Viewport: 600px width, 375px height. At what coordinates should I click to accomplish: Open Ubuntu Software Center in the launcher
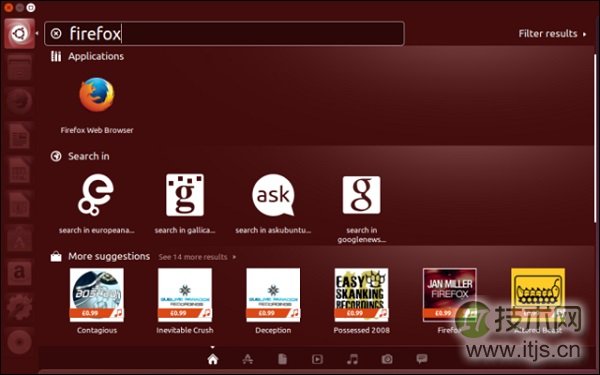click(20, 238)
